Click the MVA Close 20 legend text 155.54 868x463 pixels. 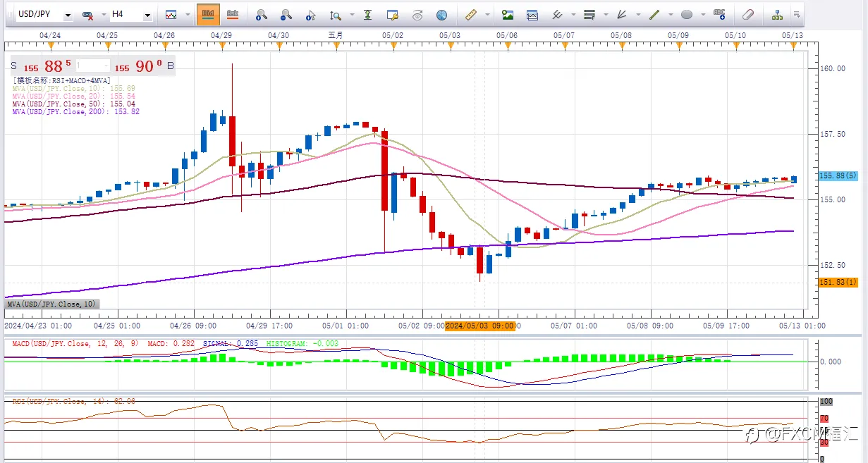click(x=73, y=96)
